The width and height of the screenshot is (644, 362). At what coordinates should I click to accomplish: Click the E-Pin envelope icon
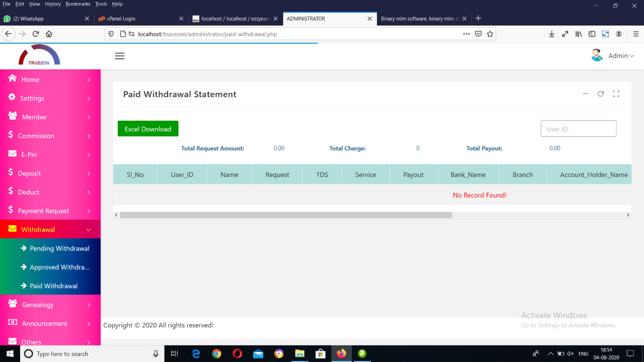[13, 154]
